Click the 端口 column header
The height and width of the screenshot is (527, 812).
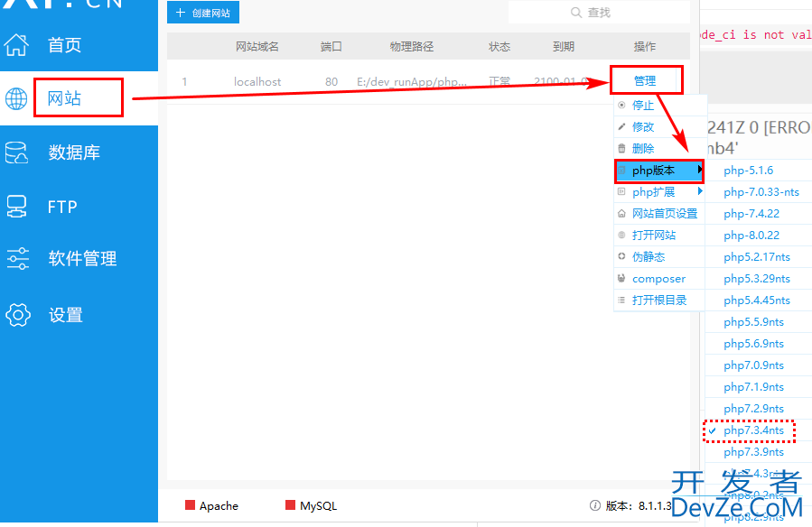tap(331, 47)
